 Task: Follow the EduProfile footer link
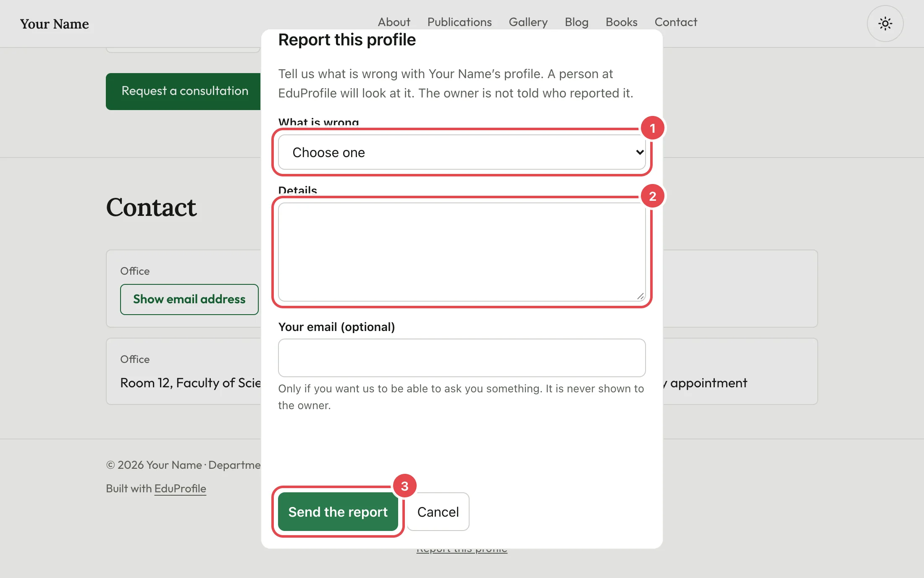(180, 489)
